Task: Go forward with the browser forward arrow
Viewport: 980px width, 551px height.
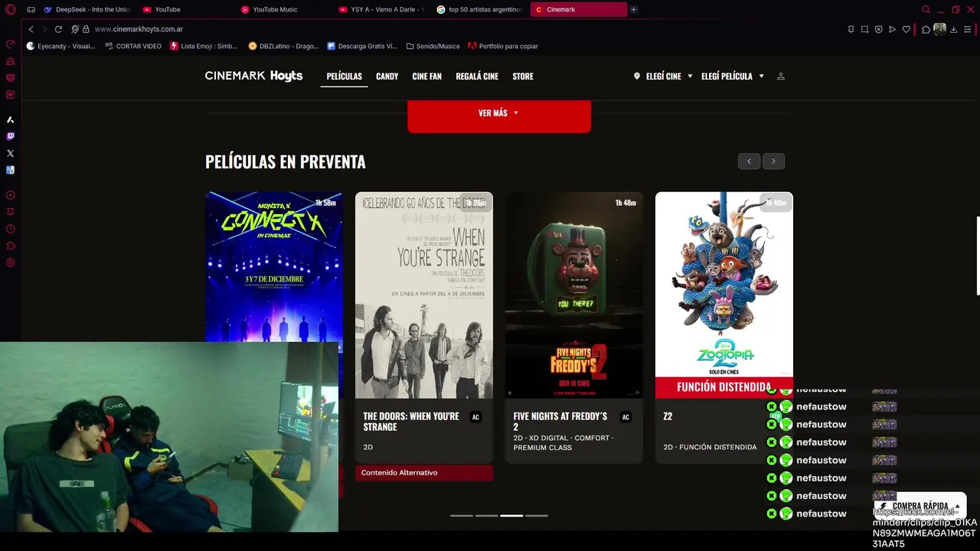Action: tap(44, 29)
